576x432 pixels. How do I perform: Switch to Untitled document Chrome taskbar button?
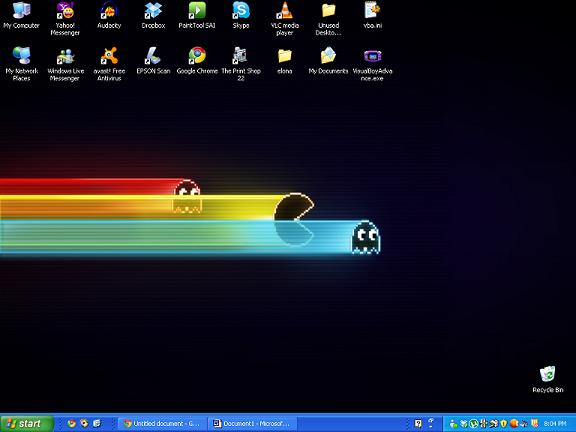pyautogui.click(x=163, y=424)
